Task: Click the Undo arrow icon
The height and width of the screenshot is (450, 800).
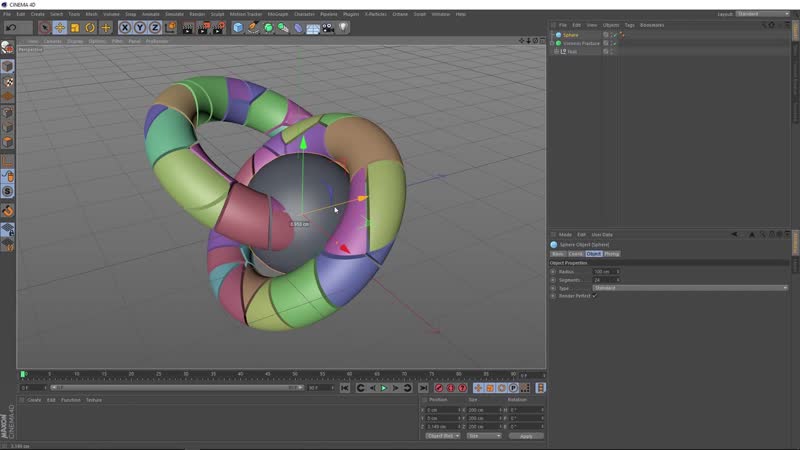Action: [12, 28]
